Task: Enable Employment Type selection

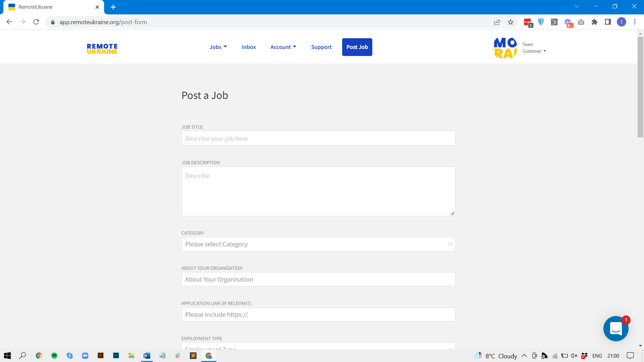Action: click(318, 348)
